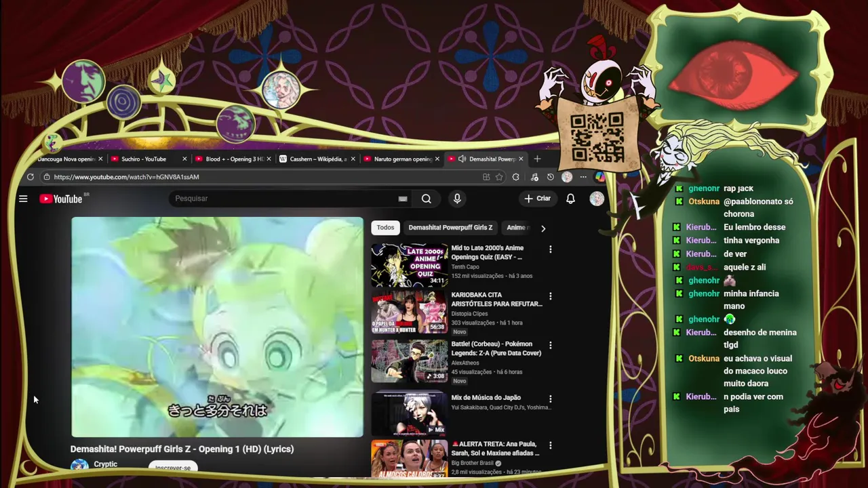Open the Cryptic channel avatar
This screenshot has height=488, width=868.
pos(79,465)
